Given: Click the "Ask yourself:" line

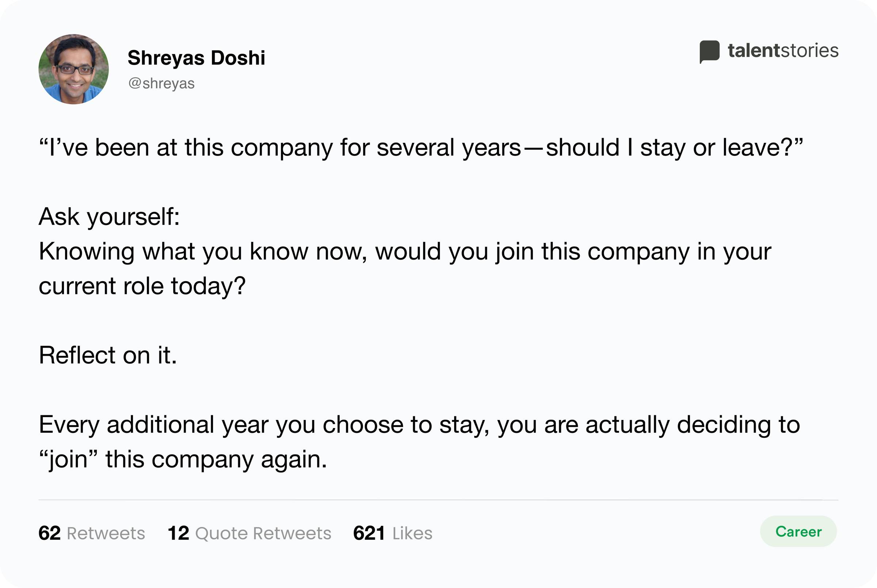Looking at the screenshot, I should (x=109, y=217).
